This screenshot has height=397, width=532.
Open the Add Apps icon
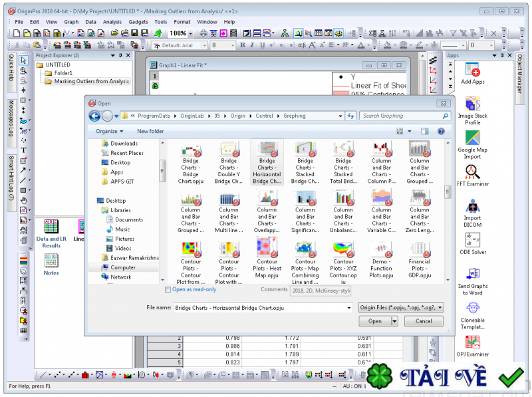[x=473, y=74]
